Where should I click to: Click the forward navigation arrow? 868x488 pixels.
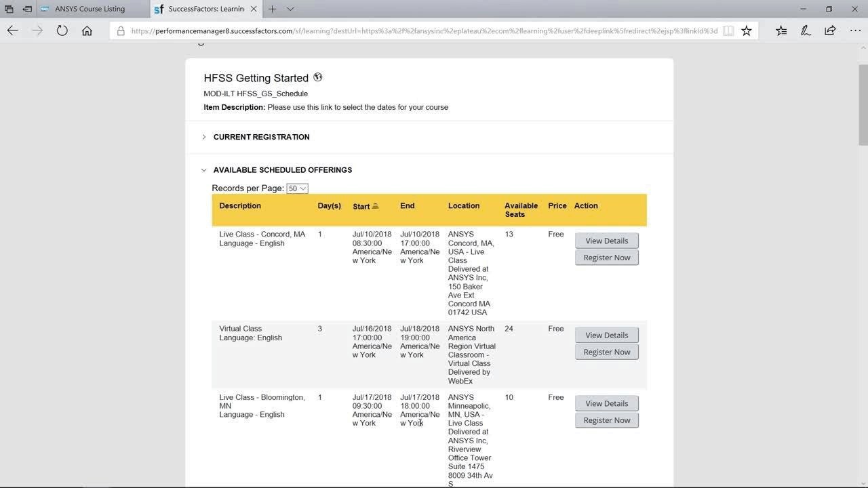pos(37,30)
